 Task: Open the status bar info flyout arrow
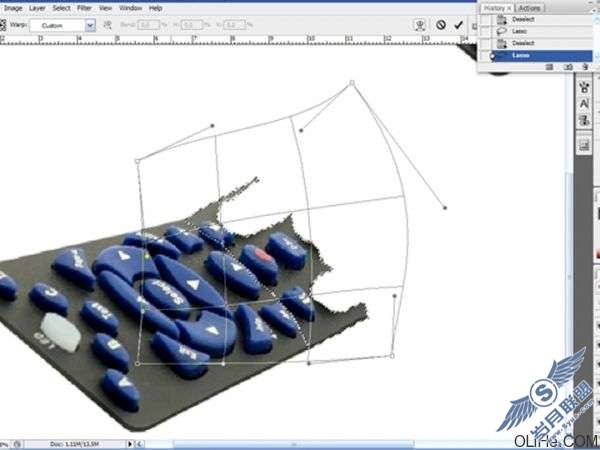pyautogui.click(x=130, y=444)
